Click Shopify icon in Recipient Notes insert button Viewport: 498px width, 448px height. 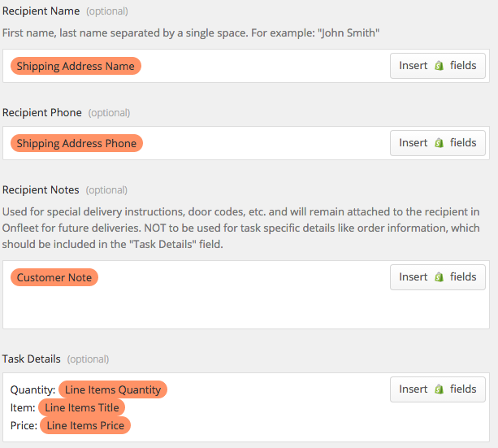coord(439,277)
